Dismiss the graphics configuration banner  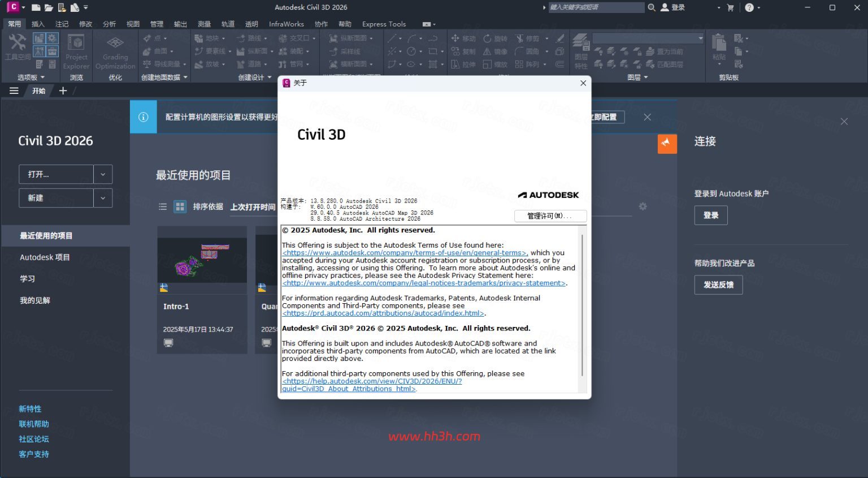(648, 117)
